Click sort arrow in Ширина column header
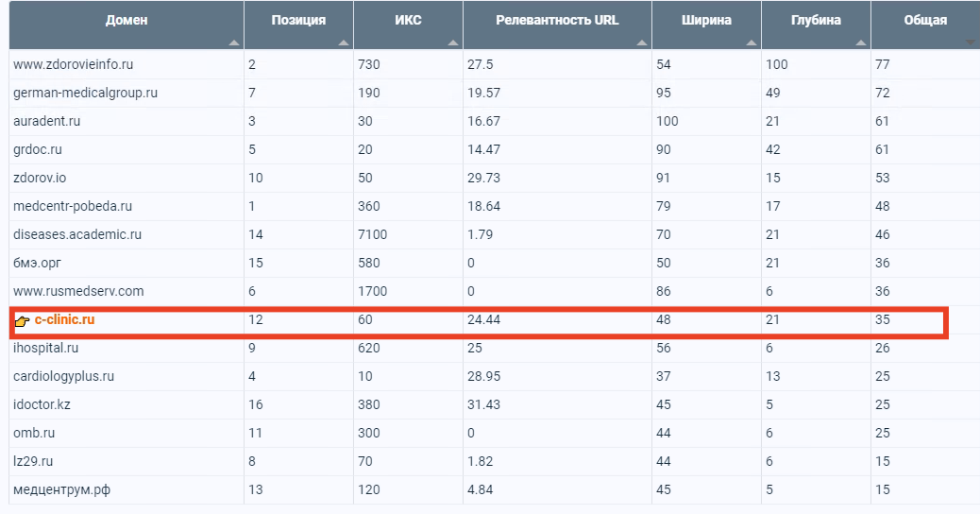980x514 pixels. 752,43
